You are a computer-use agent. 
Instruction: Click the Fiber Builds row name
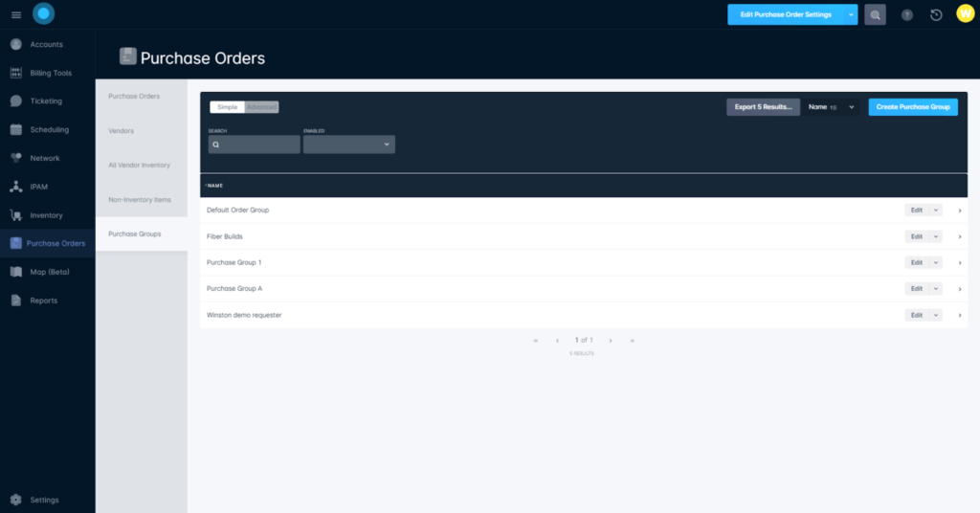(224, 236)
